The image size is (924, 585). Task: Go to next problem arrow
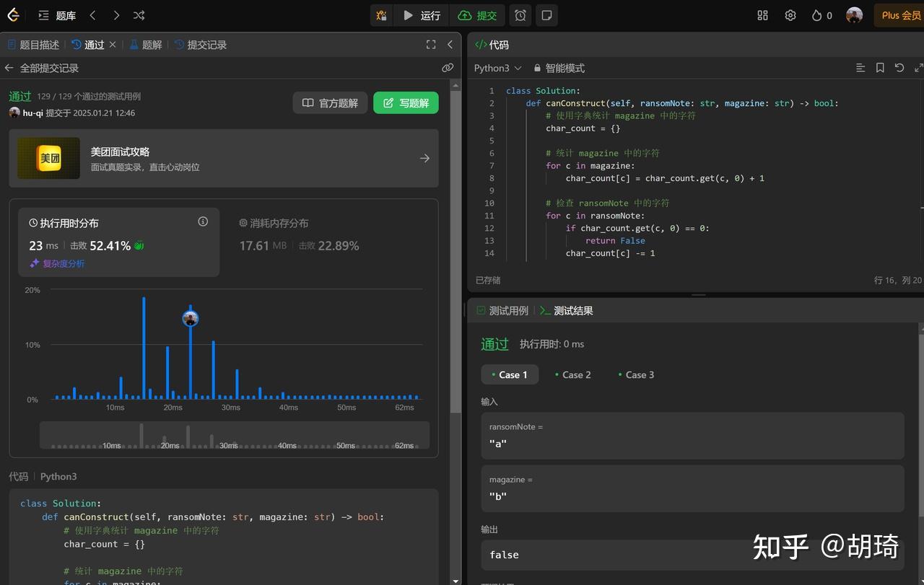[116, 15]
